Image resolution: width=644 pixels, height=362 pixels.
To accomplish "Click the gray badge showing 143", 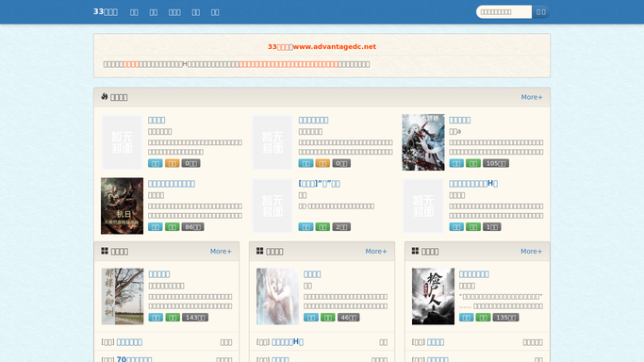I will [x=195, y=318].
